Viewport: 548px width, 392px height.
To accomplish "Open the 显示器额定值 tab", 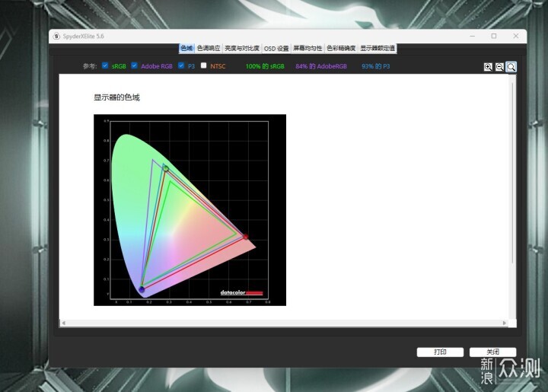I will coord(378,48).
